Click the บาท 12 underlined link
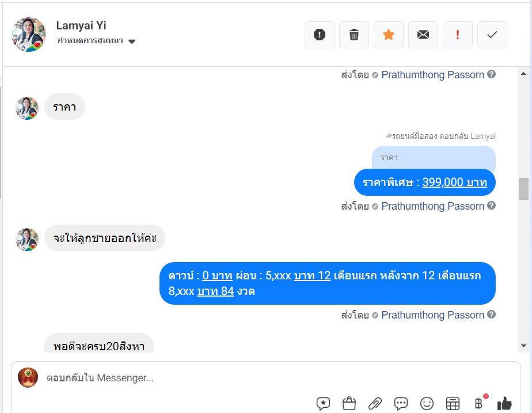 pyautogui.click(x=312, y=275)
